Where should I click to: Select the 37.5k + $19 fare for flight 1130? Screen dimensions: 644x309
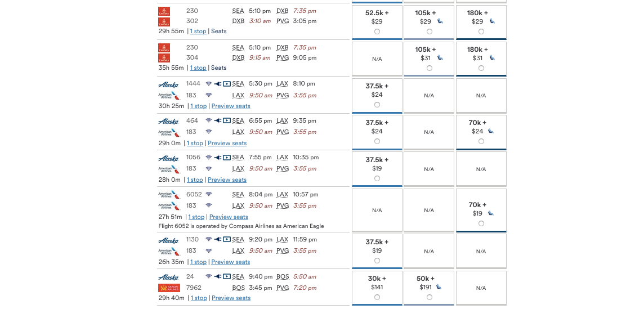(x=377, y=261)
